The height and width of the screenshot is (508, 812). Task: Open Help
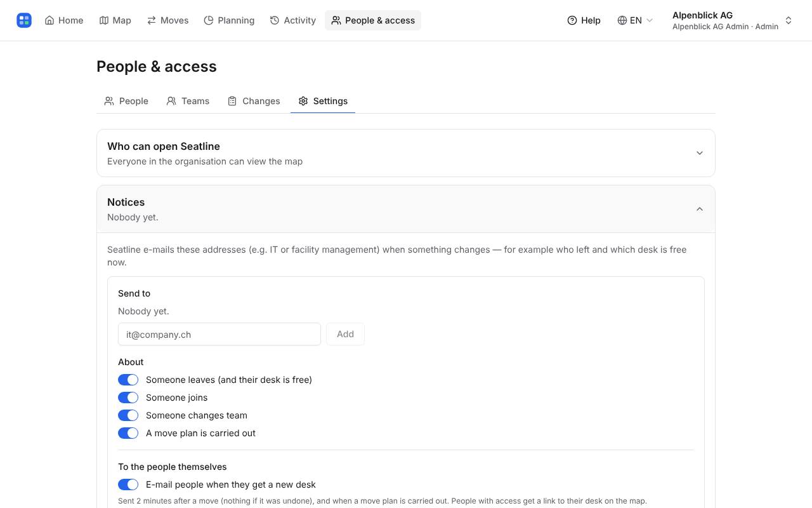pyautogui.click(x=584, y=20)
